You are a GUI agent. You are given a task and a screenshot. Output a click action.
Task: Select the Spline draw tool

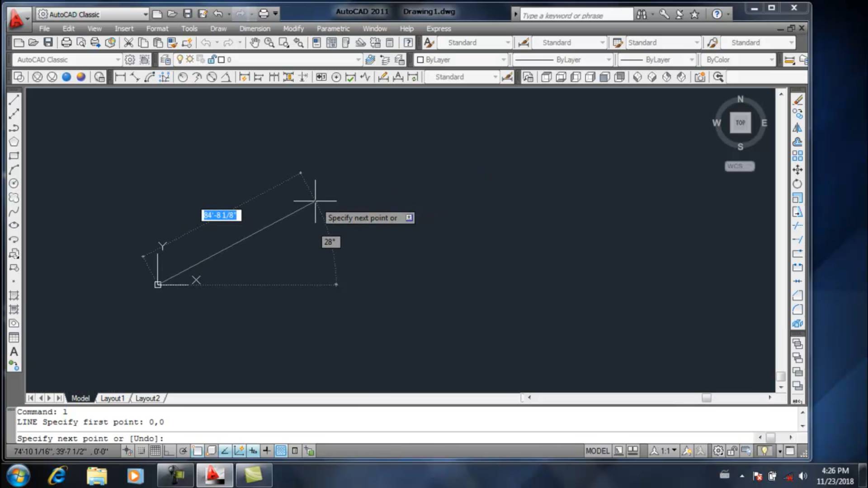tap(14, 211)
